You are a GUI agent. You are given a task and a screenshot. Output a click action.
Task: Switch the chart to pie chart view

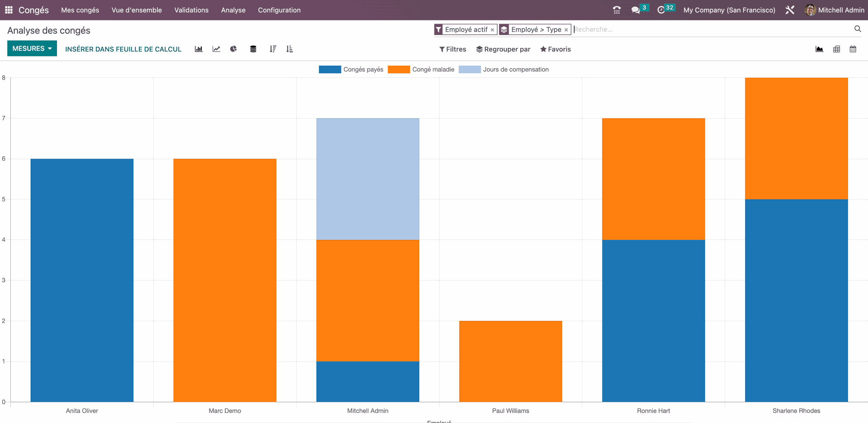(233, 49)
